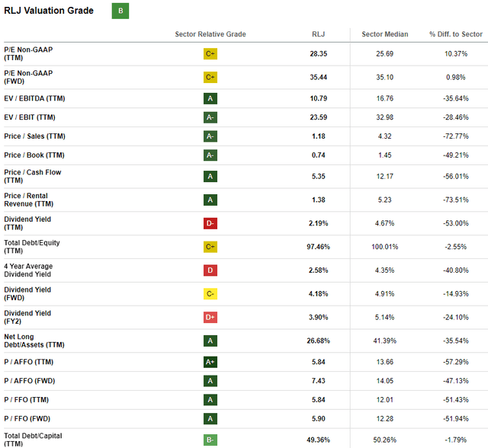Viewport: 488px width, 448px height.
Task: Click RLJ value 28.35
Action: pos(319,54)
